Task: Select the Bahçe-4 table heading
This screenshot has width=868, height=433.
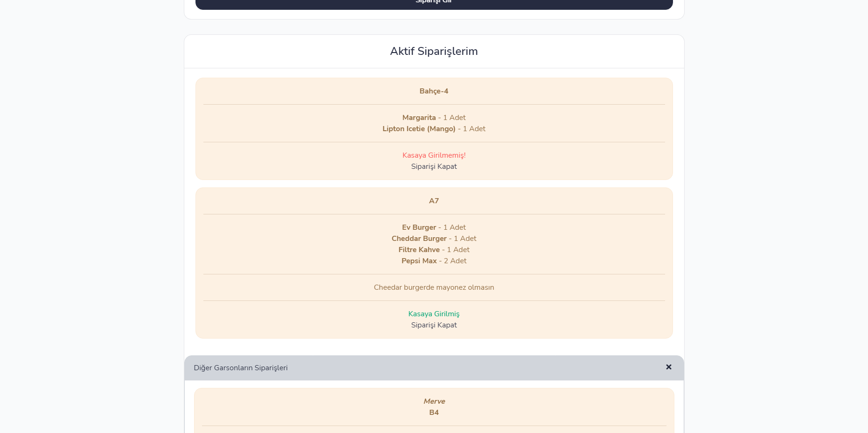Action: point(434,91)
